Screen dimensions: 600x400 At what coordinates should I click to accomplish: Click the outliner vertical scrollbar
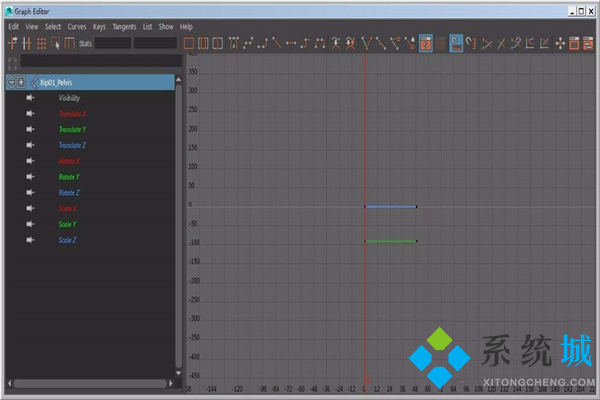coord(179,220)
